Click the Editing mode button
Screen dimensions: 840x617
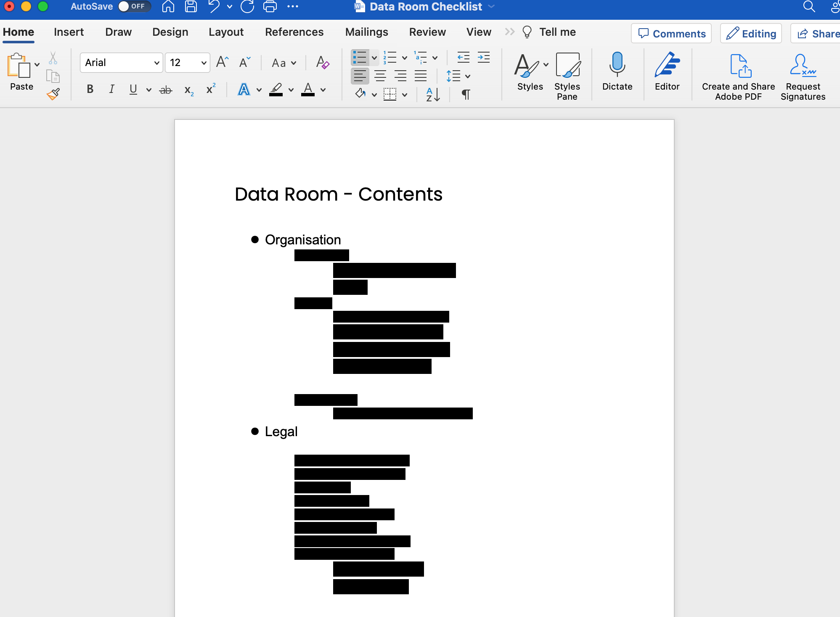[751, 33]
